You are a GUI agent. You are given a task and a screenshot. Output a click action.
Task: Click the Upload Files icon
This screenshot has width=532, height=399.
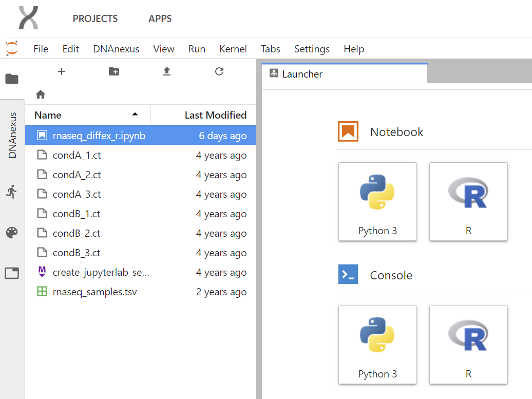point(166,72)
